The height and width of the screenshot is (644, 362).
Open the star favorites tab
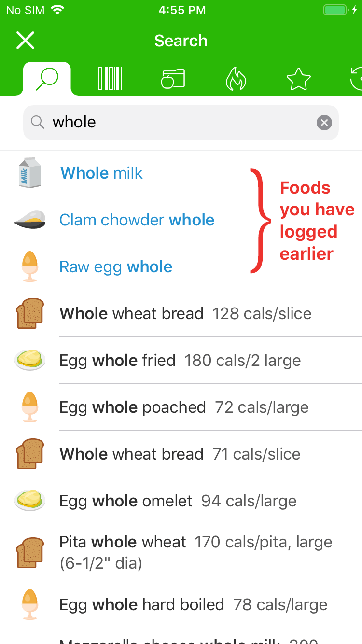(x=299, y=79)
